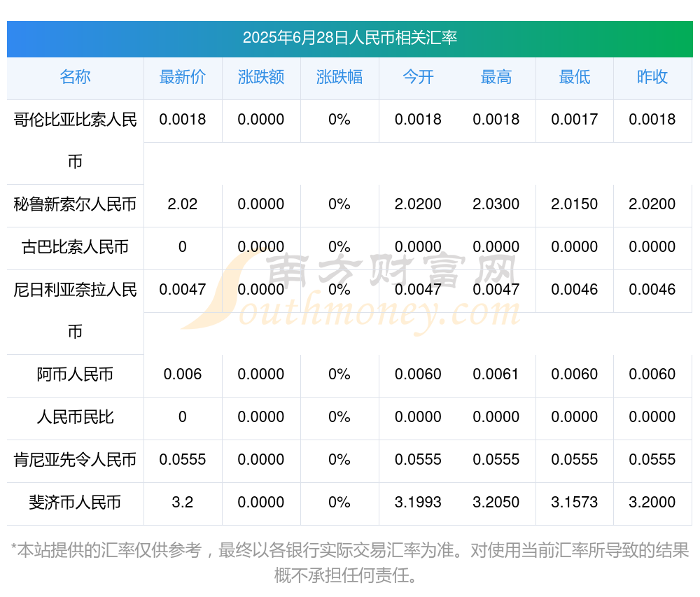Click 阿币 今开 value 0.0060

pyautogui.click(x=418, y=374)
